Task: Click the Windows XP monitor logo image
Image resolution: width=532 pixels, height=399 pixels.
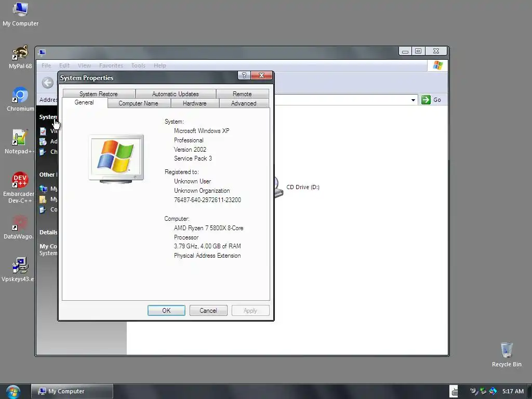Action: [x=116, y=159]
